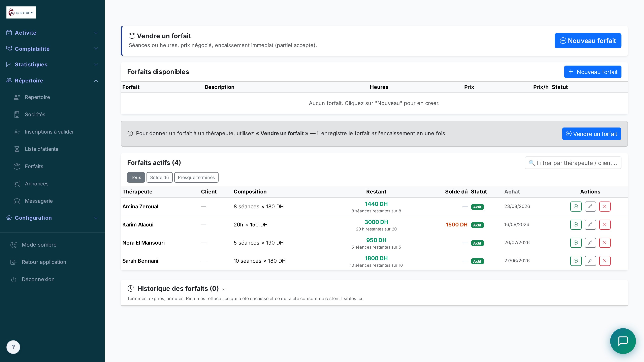Select the Presque terminés filter chip
The height and width of the screenshot is (362, 644).
coord(196,177)
